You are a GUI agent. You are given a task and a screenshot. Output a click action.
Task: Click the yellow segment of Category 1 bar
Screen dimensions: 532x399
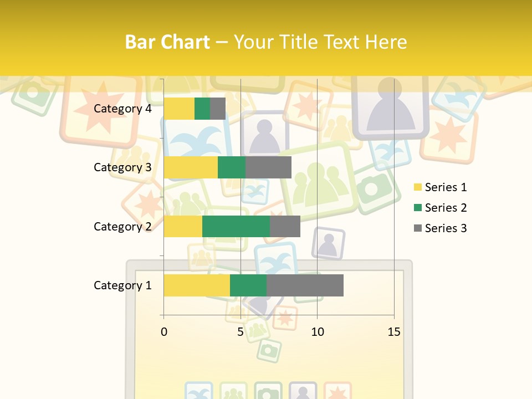tap(197, 285)
